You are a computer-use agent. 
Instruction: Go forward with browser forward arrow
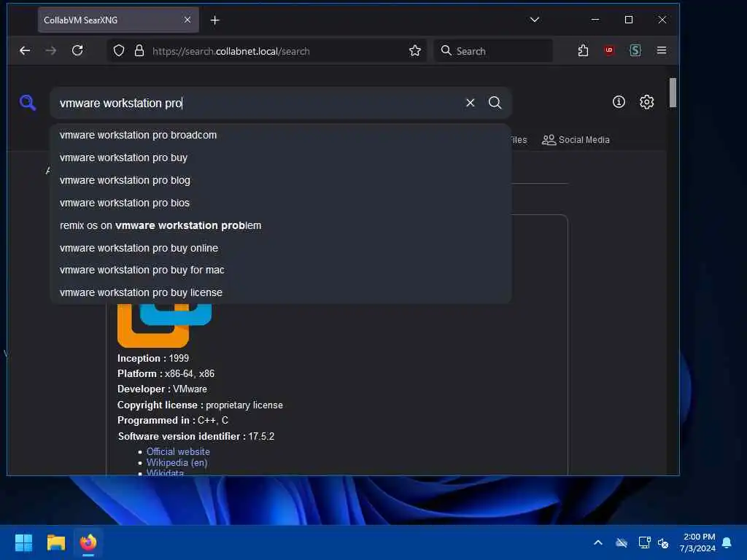coord(51,50)
